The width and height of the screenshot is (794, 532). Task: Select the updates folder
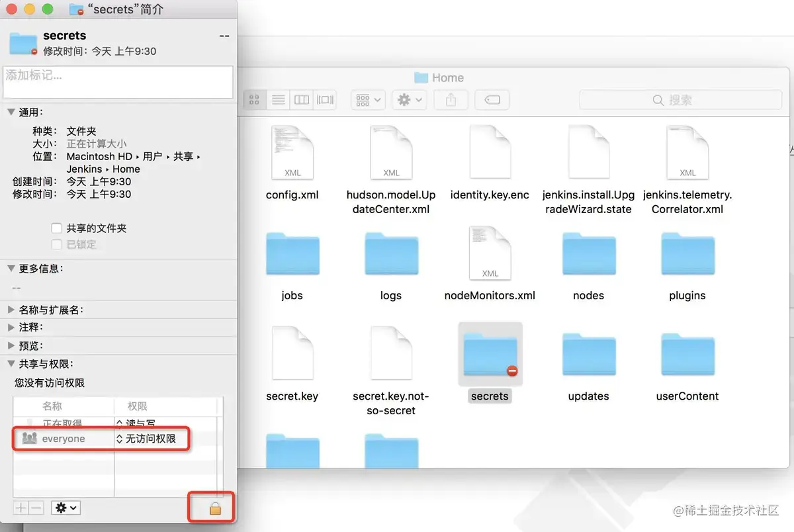click(x=588, y=355)
